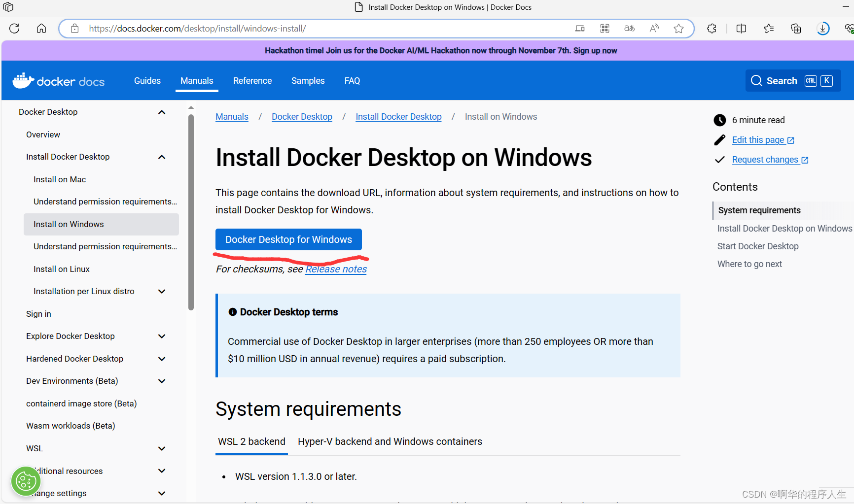Open the Samples menu

click(308, 80)
